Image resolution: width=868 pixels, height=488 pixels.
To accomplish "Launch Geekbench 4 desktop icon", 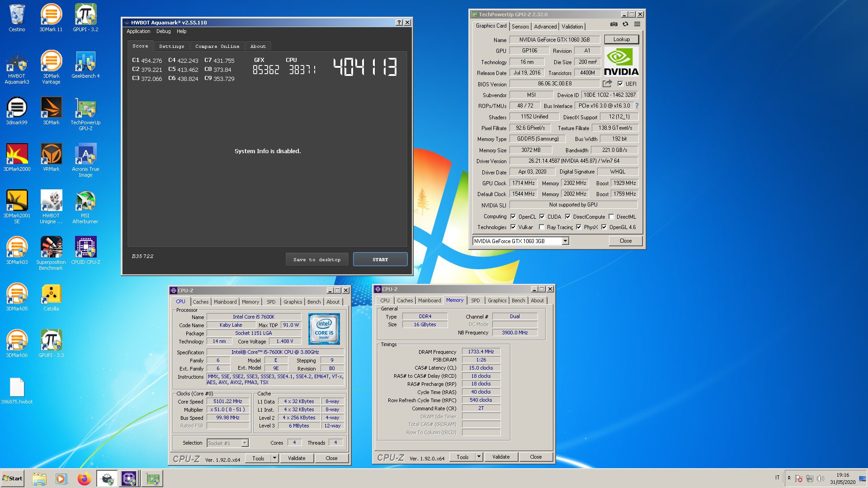I will 85,65.
